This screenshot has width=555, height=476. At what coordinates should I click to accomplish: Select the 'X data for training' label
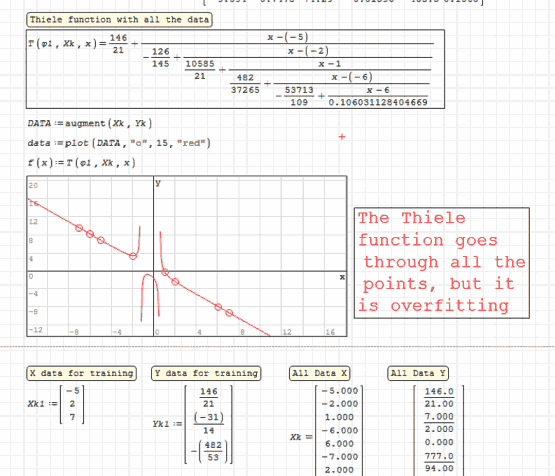[x=81, y=373]
